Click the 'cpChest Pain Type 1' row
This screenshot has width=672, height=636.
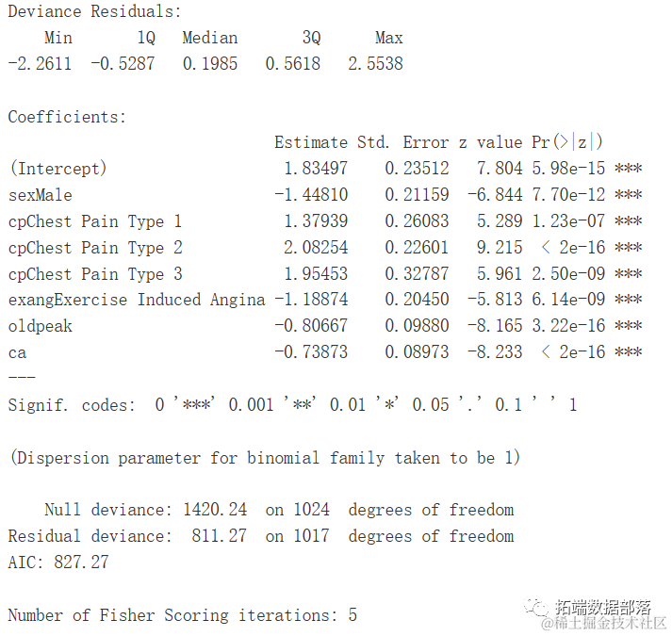pyautogui.click(x=95, y=221)
